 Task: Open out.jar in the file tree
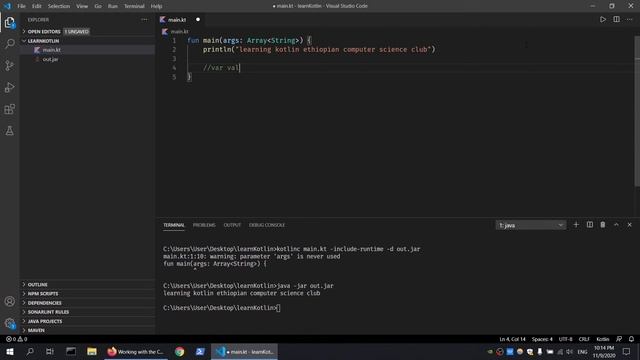click(88, 59)
